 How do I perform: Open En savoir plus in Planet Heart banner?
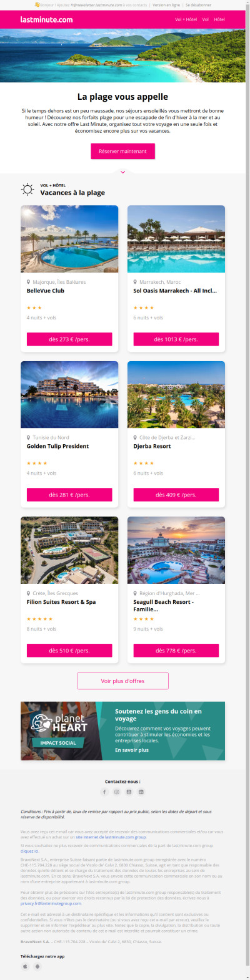132,750
